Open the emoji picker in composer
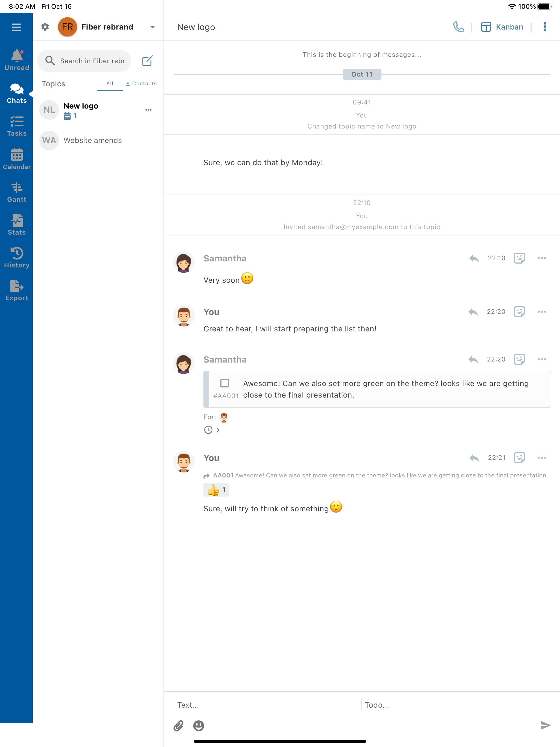560x747 pixels. (x=199, y=725)
